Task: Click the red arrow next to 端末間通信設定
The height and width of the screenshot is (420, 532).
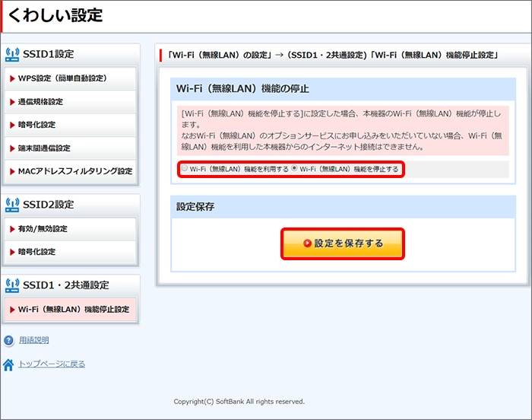Action: coord(13,148)
